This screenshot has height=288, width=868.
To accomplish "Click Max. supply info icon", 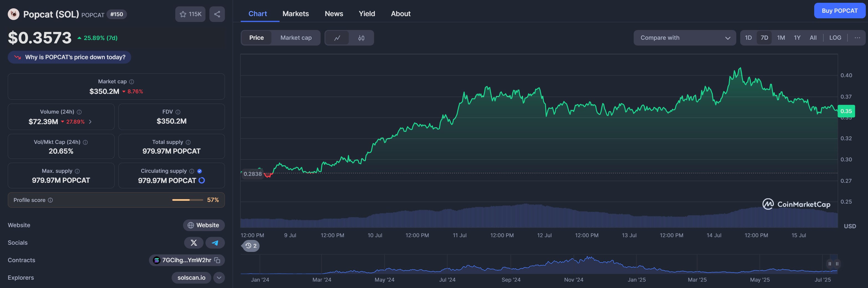I will click(x=77, y=171).
